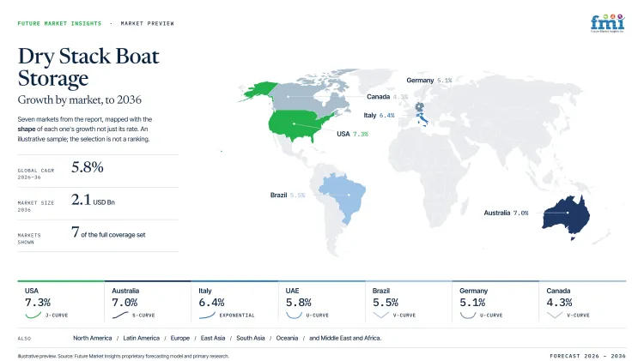Screen dimensions: 644x361
Task: Click the UAE U-curve icon
Action: (x=294, y=315)
